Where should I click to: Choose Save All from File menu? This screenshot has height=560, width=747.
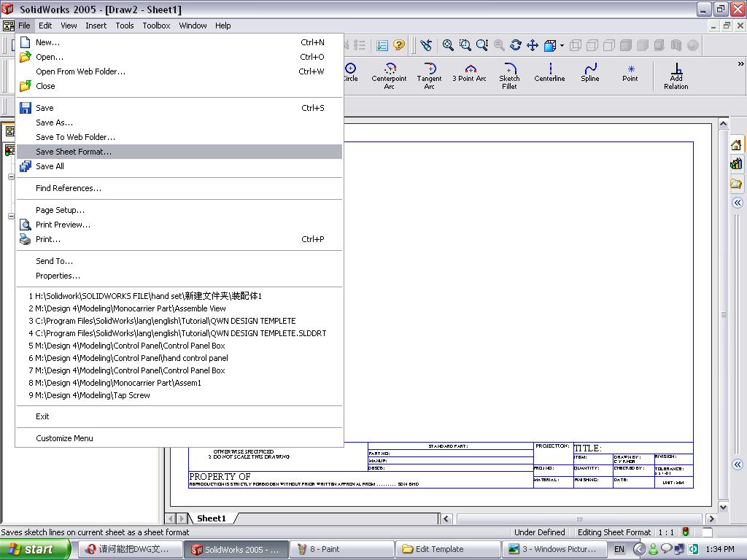(x=179, y=166)
